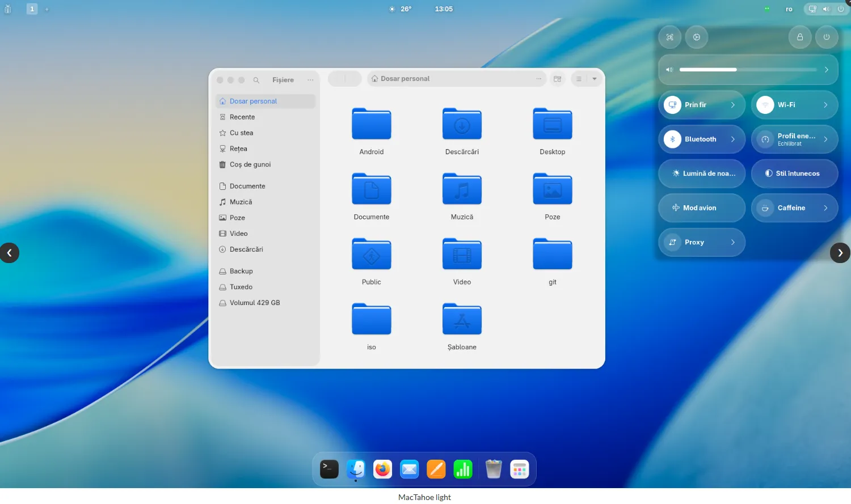Expand Bluetooth devices submenu arrow

point(733,139)
